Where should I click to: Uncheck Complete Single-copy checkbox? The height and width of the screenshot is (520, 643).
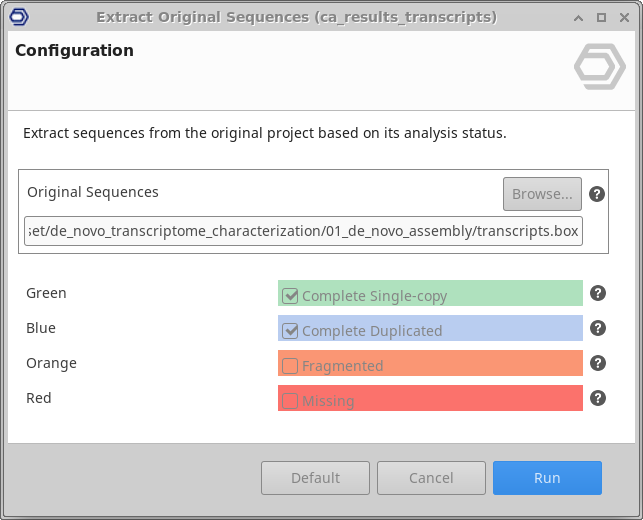coord(290,296)
